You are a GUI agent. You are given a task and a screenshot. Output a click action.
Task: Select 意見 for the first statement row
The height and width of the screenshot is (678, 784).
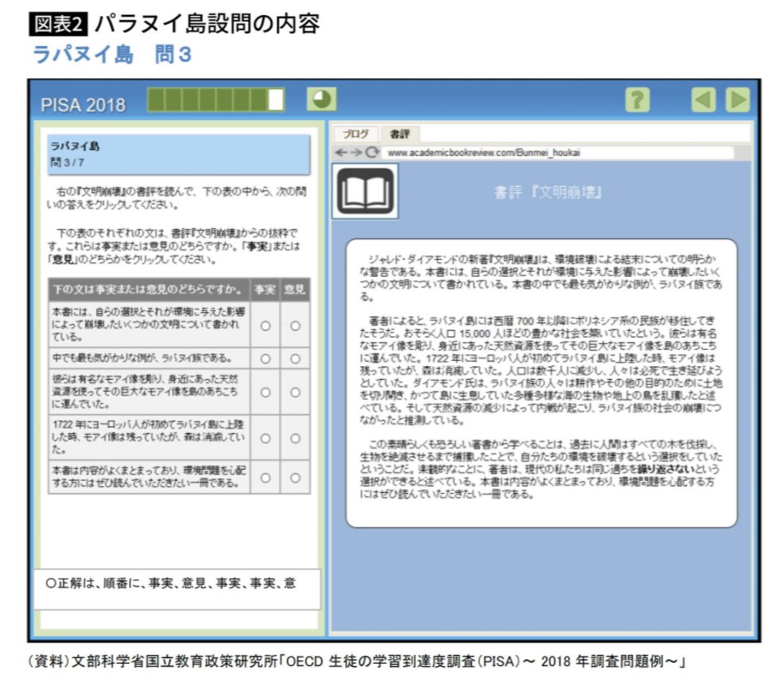point(295,325)
